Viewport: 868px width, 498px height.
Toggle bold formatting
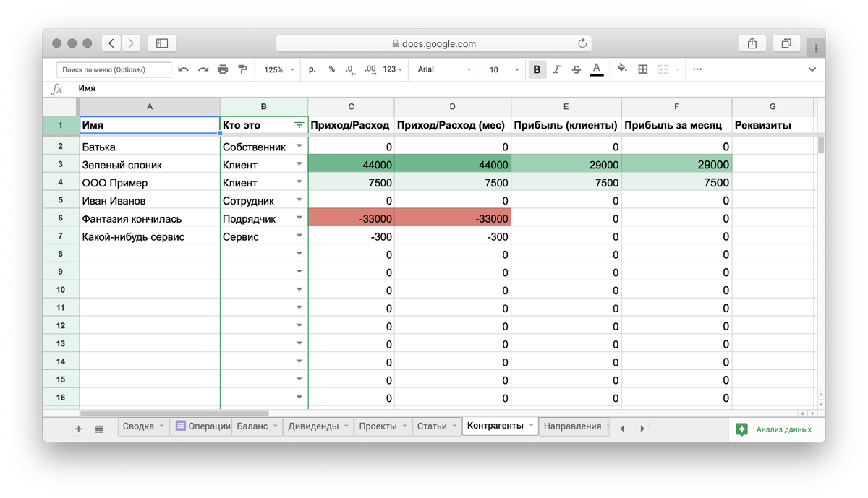537,69
